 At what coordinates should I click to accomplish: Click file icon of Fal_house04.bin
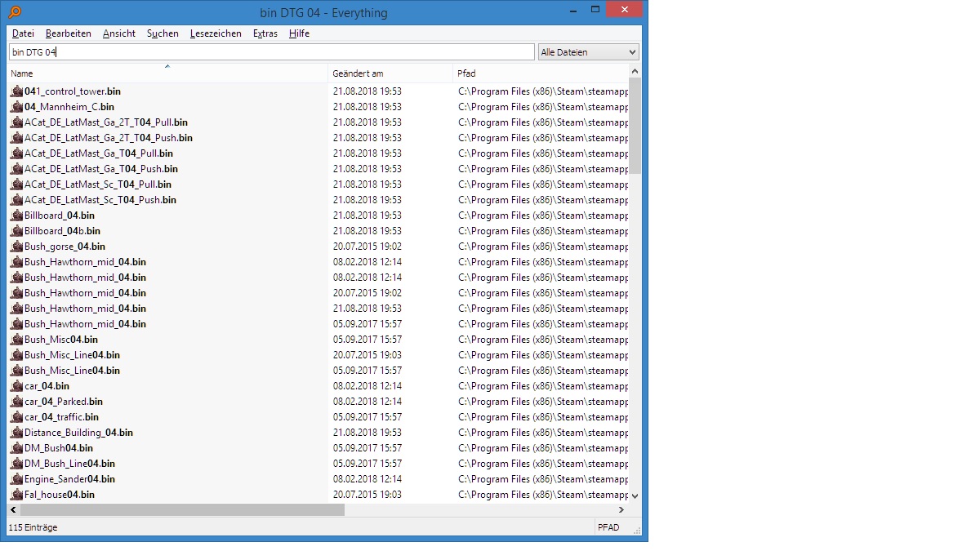click(16, 495)
